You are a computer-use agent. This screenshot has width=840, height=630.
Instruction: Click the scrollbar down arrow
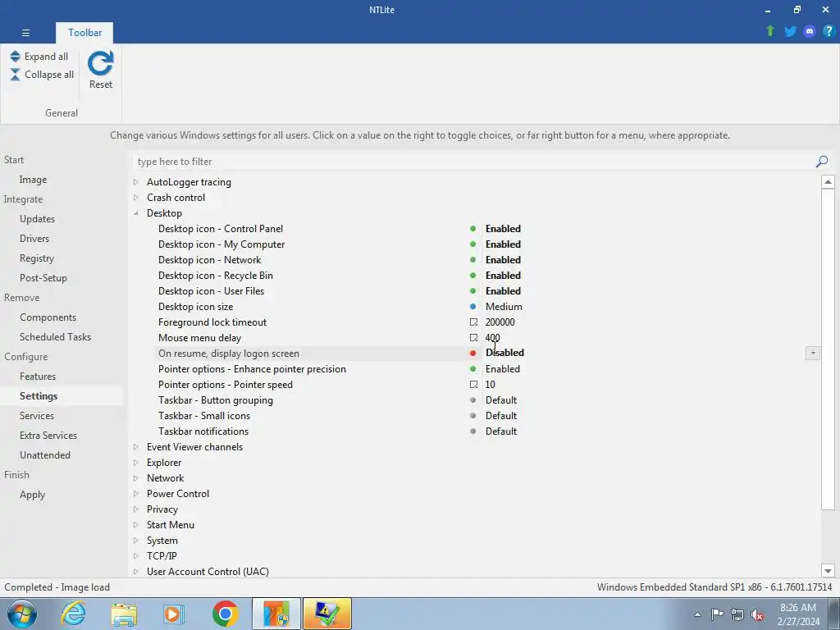pyautogui.click(x=828, y=571)
